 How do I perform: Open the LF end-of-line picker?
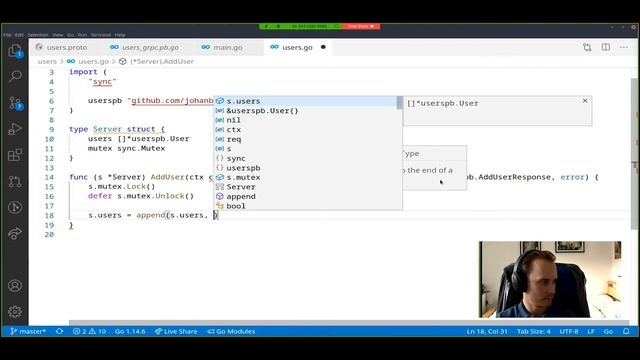tap(591, 331)
